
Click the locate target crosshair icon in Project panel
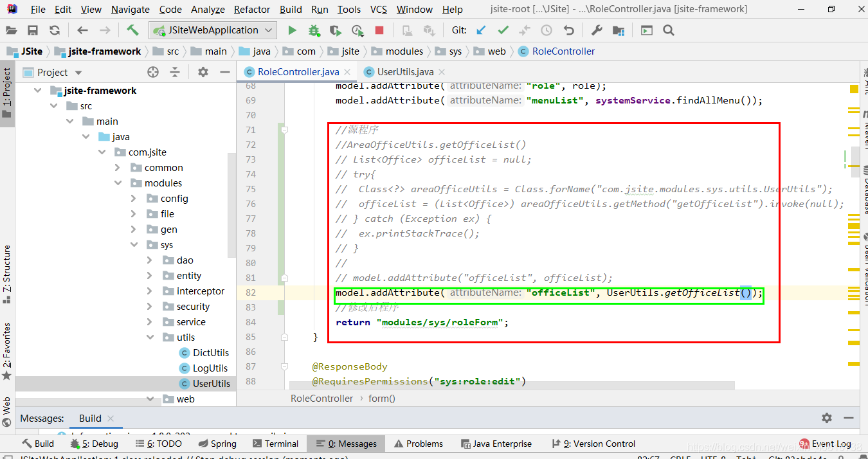152,72
